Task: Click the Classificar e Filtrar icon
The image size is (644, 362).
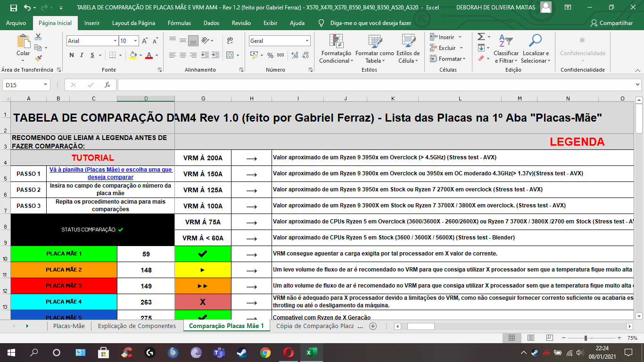Action: click(x=506, y=41)
